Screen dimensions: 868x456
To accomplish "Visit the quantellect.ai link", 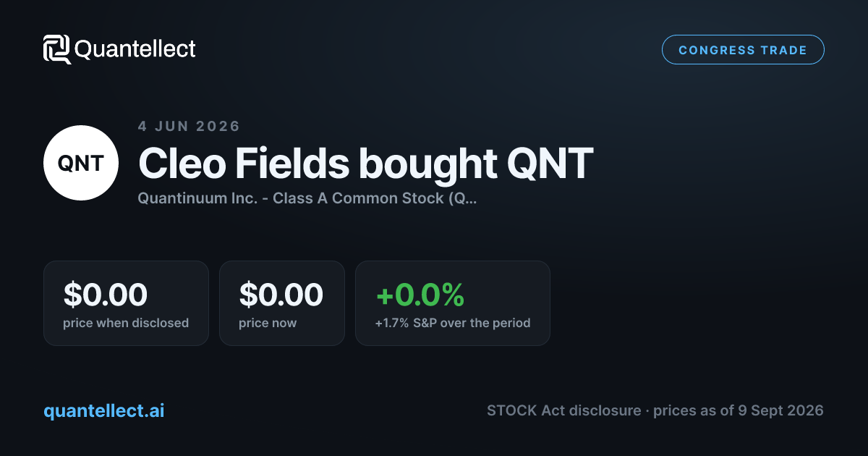I will (x=104, y=411).
